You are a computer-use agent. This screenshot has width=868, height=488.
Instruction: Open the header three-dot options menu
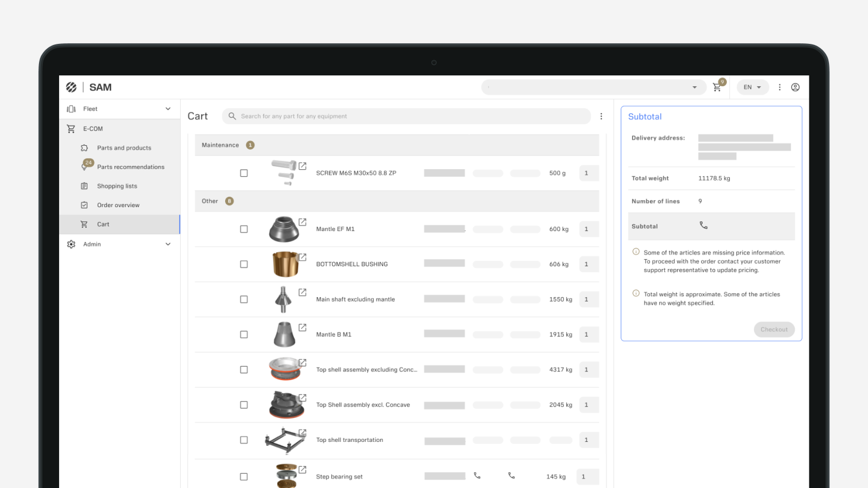tap(780, 87)
